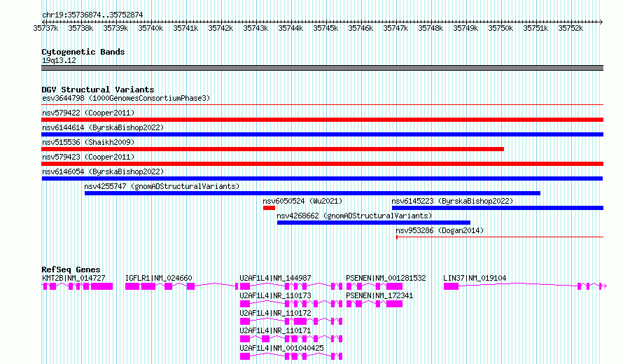Open the RefSeq Genes track title
Screen dimensions: 623x364
[71, 269]
